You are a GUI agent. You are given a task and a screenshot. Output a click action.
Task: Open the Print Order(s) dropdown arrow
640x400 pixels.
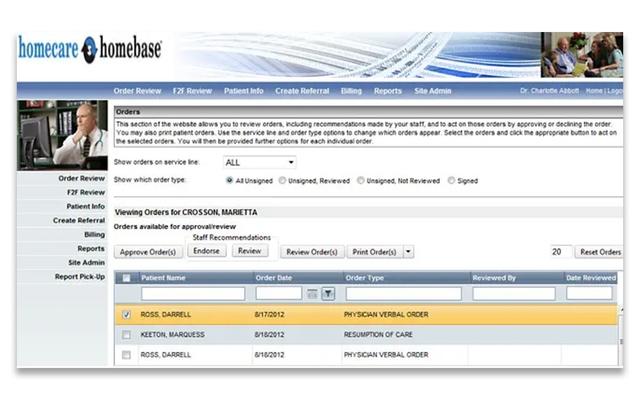pos(408,252)
